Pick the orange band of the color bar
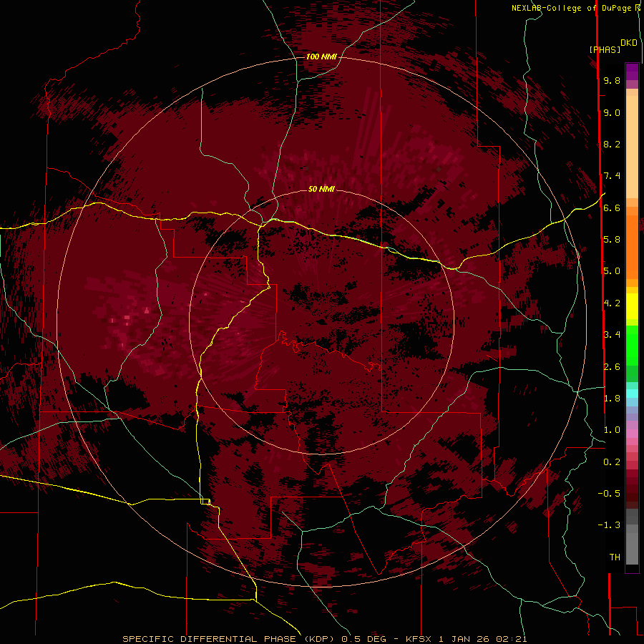This screenshot has width=644, height=644. coord(632,248)
